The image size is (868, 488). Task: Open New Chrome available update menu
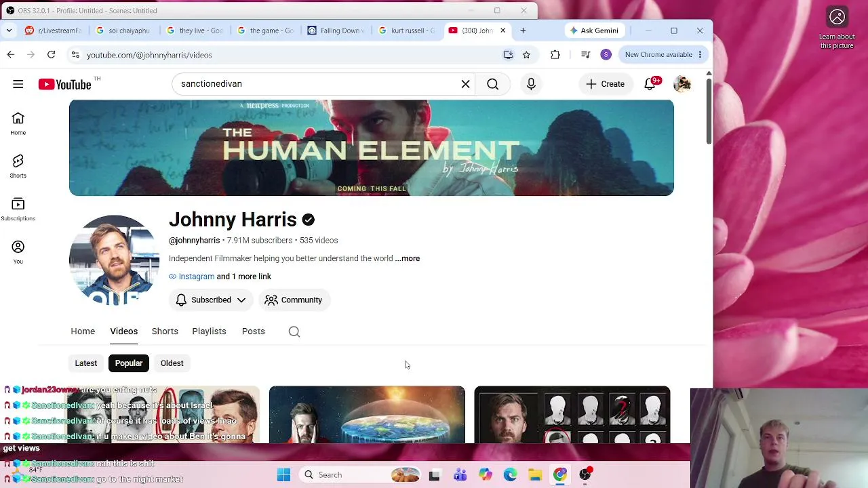point(663,55)
